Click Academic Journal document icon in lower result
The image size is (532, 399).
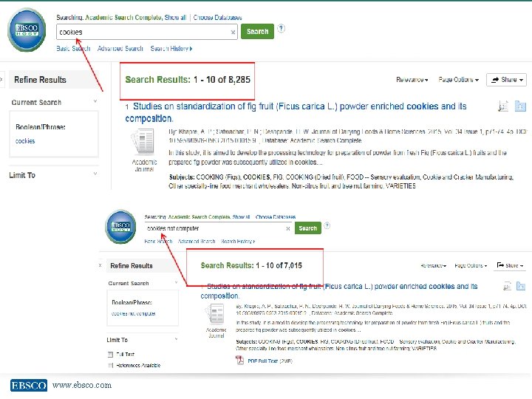tap(215, 314)
